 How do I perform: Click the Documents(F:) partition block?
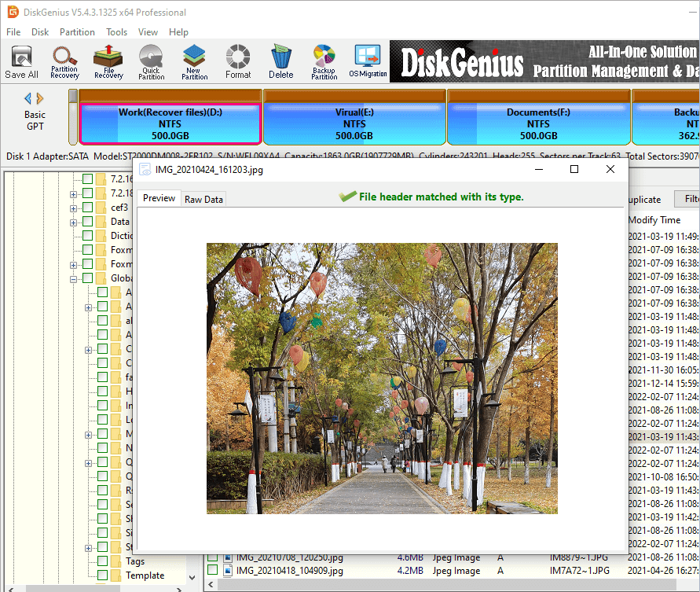click(538, 123)
